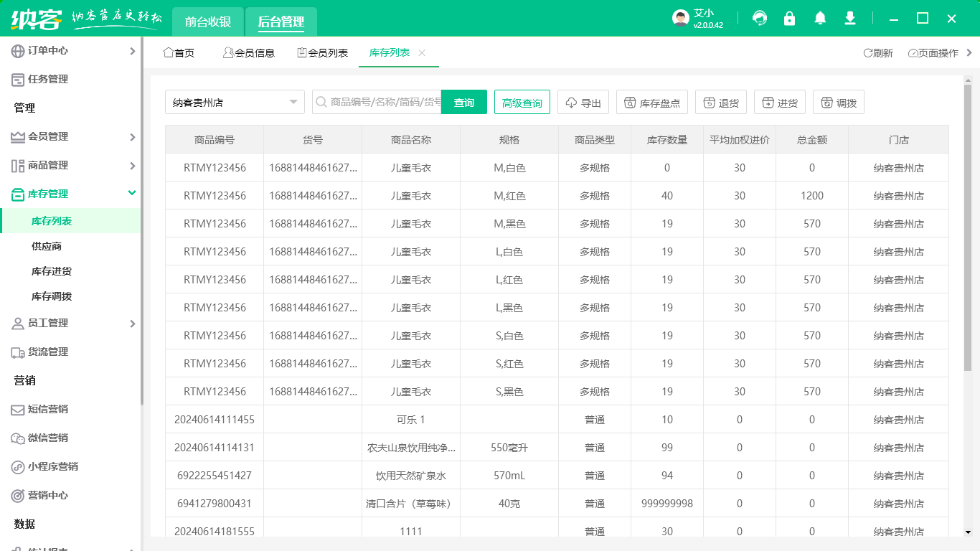Click the green 查询 button
This screenshot has height=551, width=980.
point(464,103)
